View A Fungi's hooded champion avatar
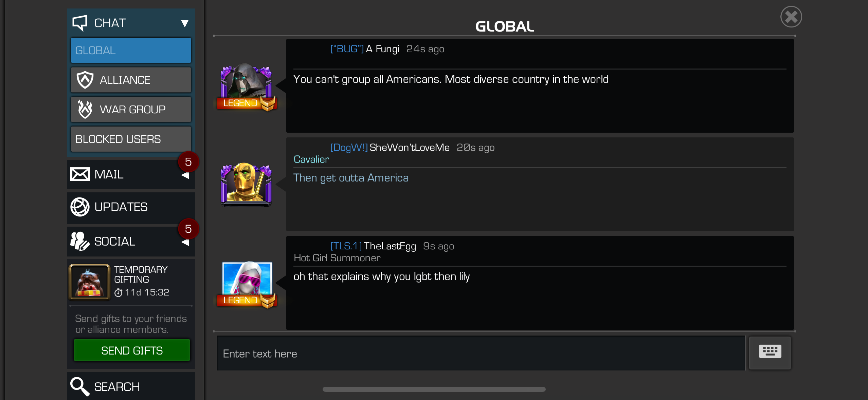Viewport: 868px width, 400px height. (x=247, y=86)
